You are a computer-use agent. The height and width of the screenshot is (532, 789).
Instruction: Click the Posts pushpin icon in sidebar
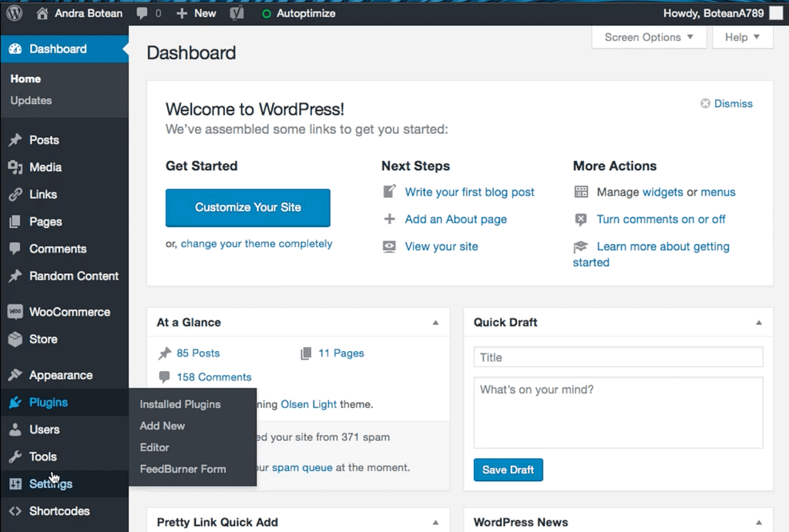tap(15, 140)
